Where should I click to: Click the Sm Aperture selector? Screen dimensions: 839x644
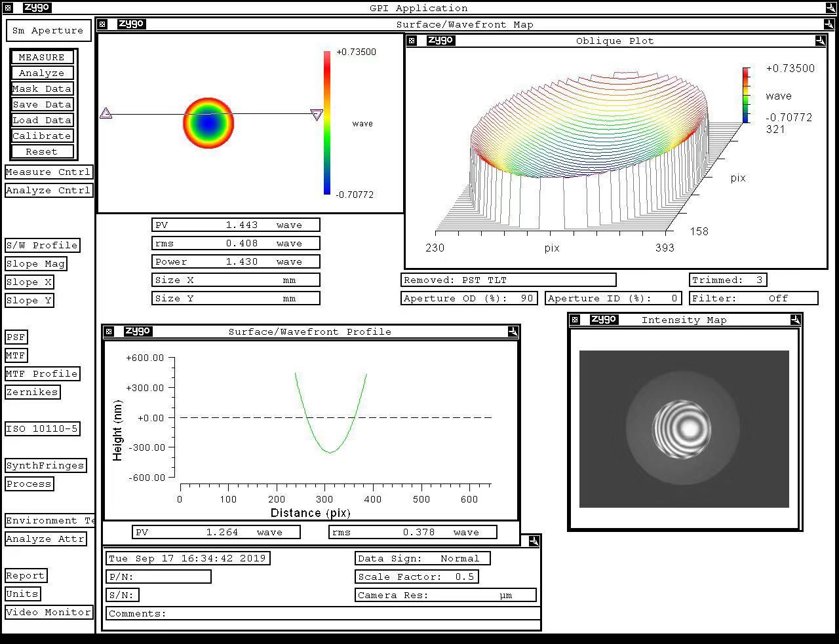point(48,31)
